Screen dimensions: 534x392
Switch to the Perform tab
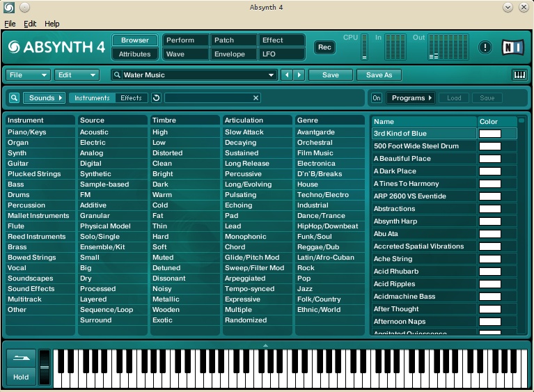pos(186,40)
